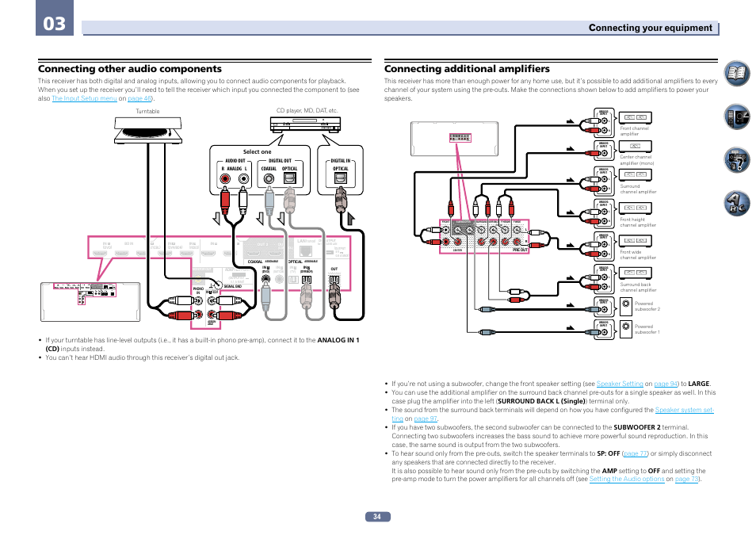Image resolution: width=756 pixels, height=535 pixels.
Task: Click the 'Front wide channel amplifier' label
Action: click(638, 254)
